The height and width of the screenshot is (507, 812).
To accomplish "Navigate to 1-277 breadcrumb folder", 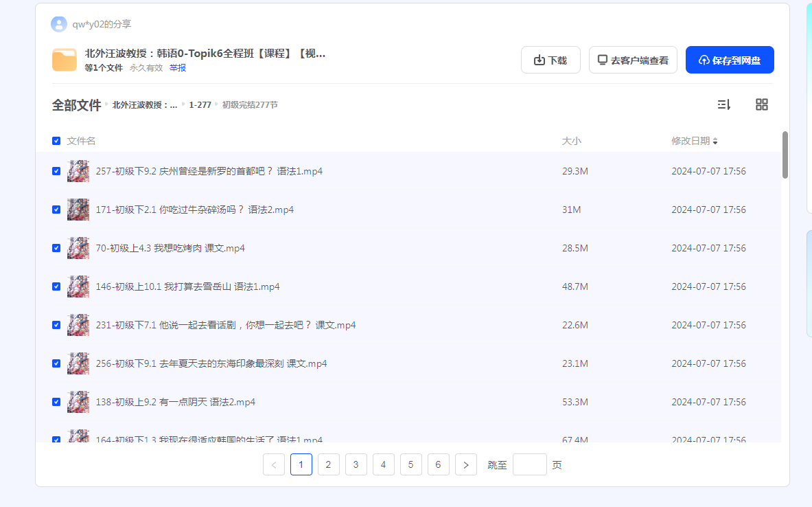I will tap(200, 105).
